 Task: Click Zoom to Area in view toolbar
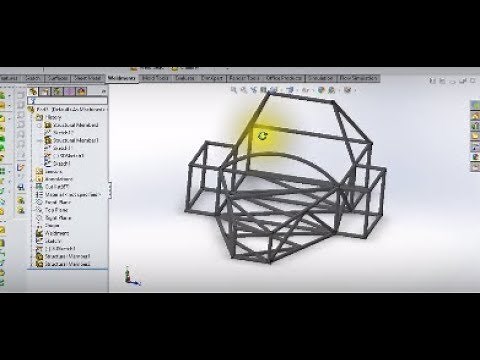(x=244, y=90)
